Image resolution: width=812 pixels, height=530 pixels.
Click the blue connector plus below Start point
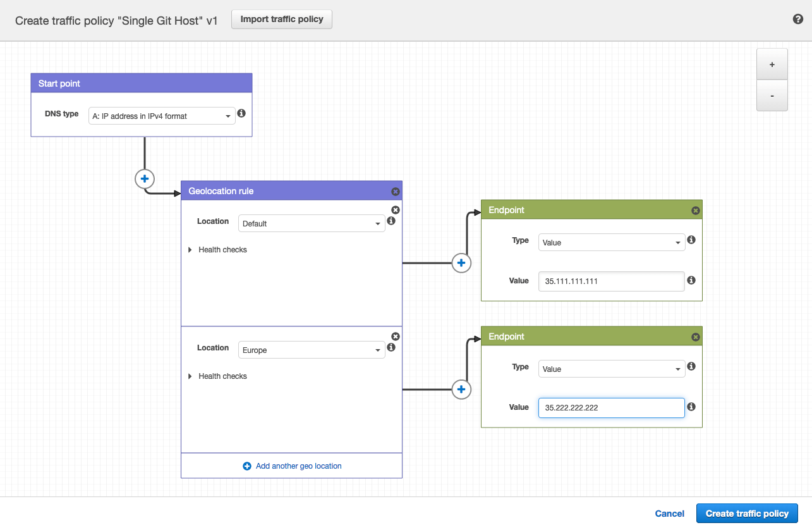pos(144,178)
